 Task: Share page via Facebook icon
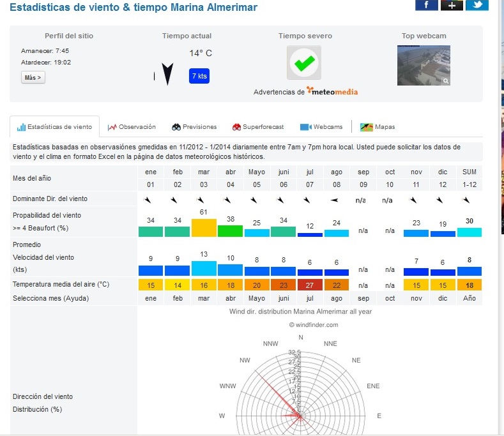coord(426,5)
